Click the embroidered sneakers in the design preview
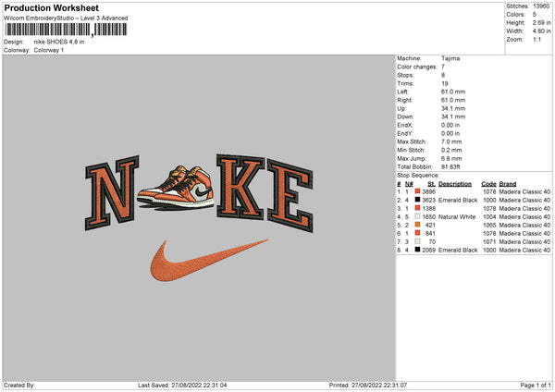 pyautogui.click(x=176, y=188)
